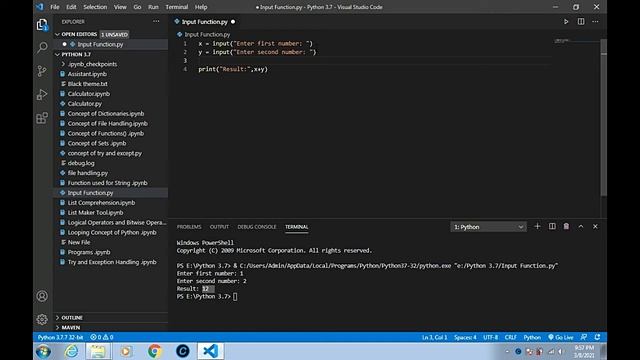640x360 pixels.
Task: Click the Windows Start button
Action: [43, 351]
